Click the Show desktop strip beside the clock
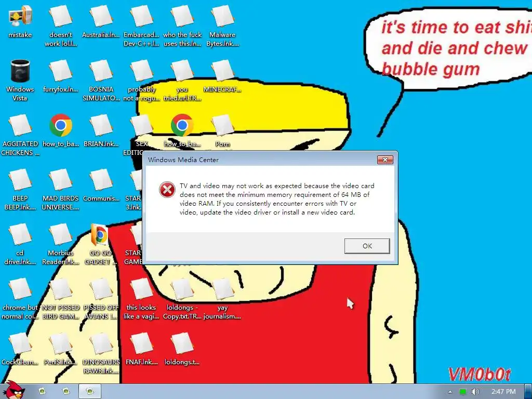 click(528, 392)
